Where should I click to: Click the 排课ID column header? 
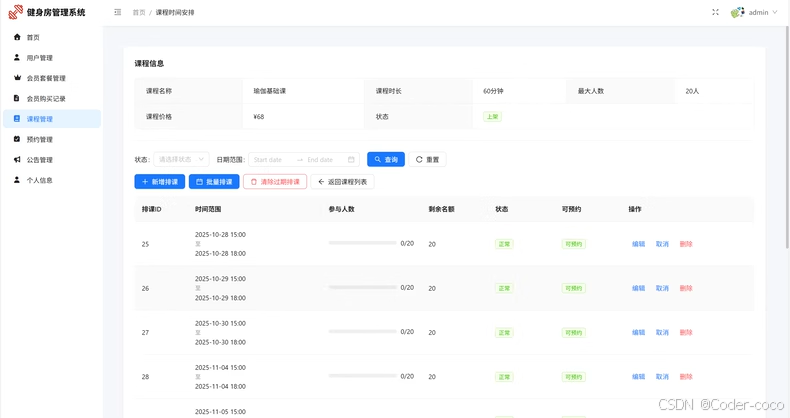pos(152,209)
